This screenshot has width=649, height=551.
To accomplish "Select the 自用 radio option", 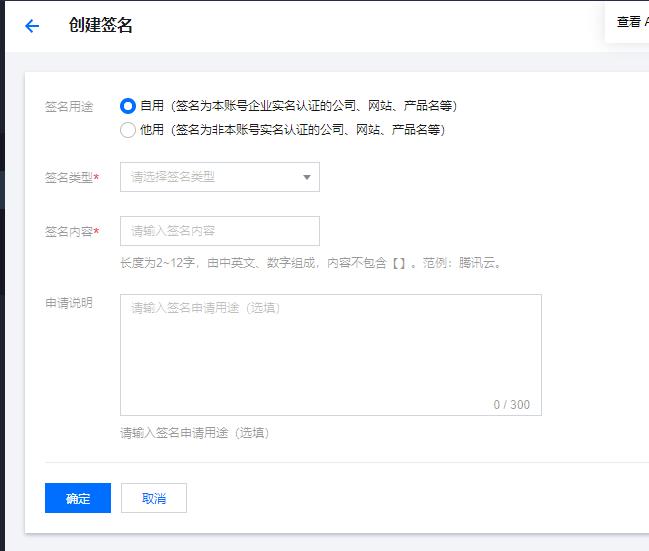I will point(127,106).
